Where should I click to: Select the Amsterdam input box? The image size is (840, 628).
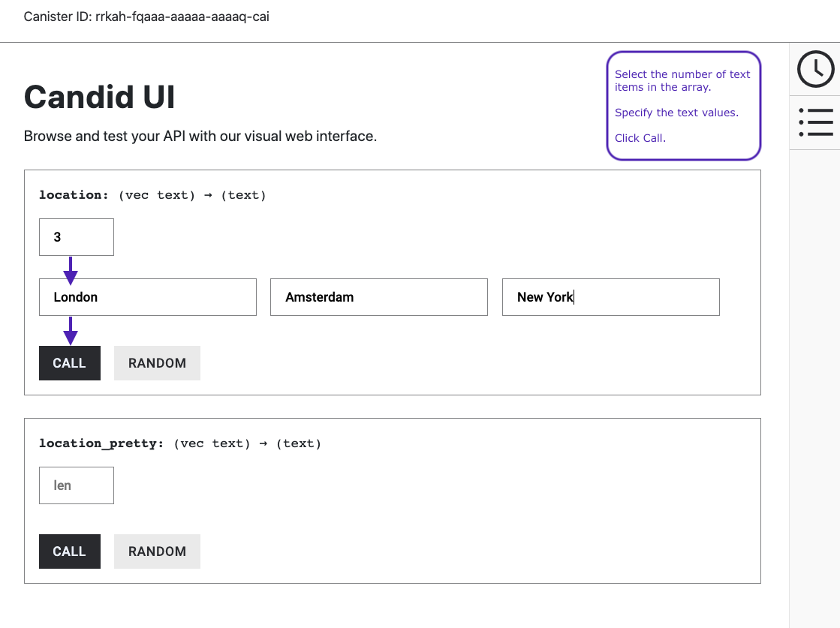click(378, 297)
